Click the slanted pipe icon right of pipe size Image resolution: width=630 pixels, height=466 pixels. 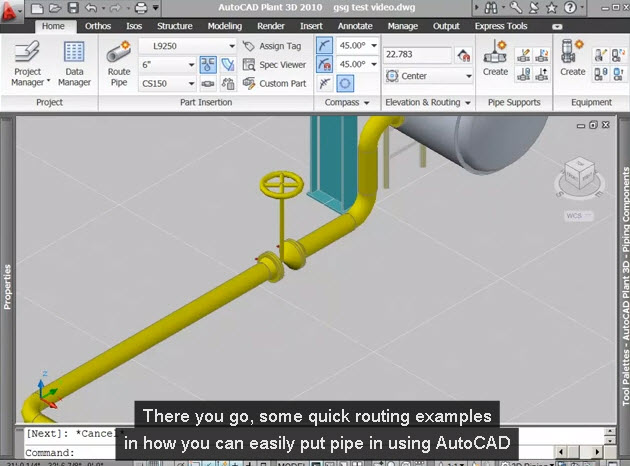click(x=227, y=65)
